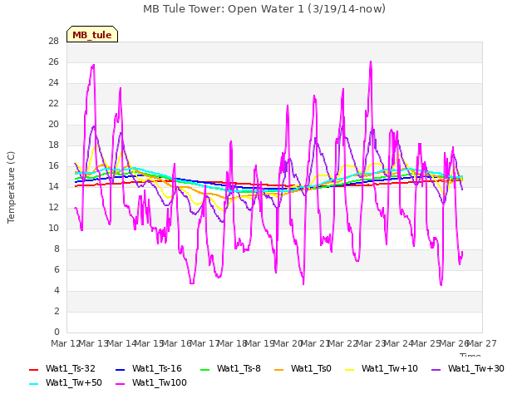This screenshot has height=399, width=532.
Task: Click the 14 y-axis tick label
Action: click(x=54, y=186)
